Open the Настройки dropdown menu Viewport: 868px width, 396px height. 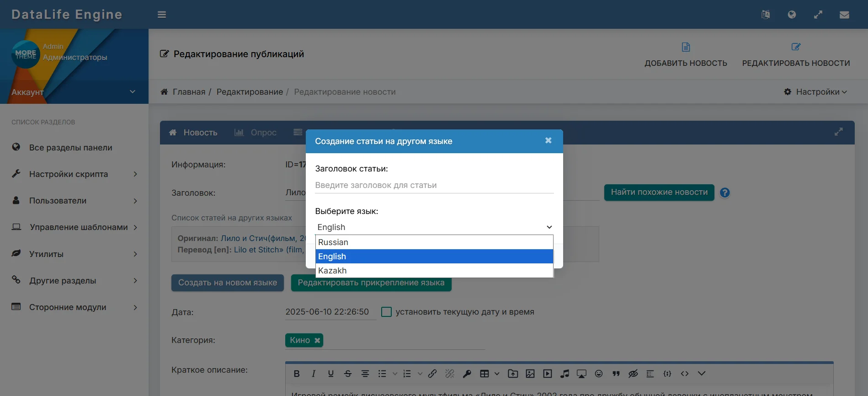pos(816,92)
